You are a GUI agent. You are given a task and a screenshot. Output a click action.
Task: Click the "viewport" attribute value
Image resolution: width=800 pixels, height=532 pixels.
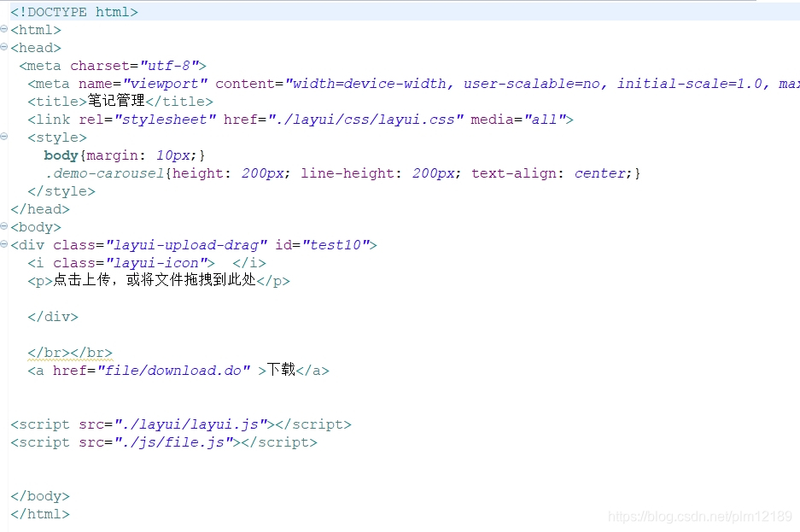pyautogui.click(x=165, y=84)
